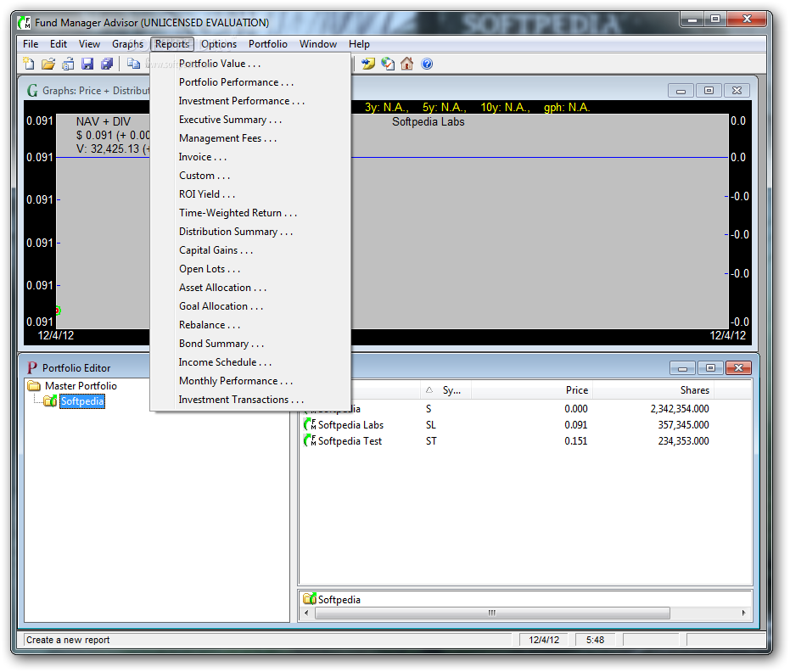790x672 pixels.
Task: Click the Home toolbar icon
Action: click(x=406, y=64)
